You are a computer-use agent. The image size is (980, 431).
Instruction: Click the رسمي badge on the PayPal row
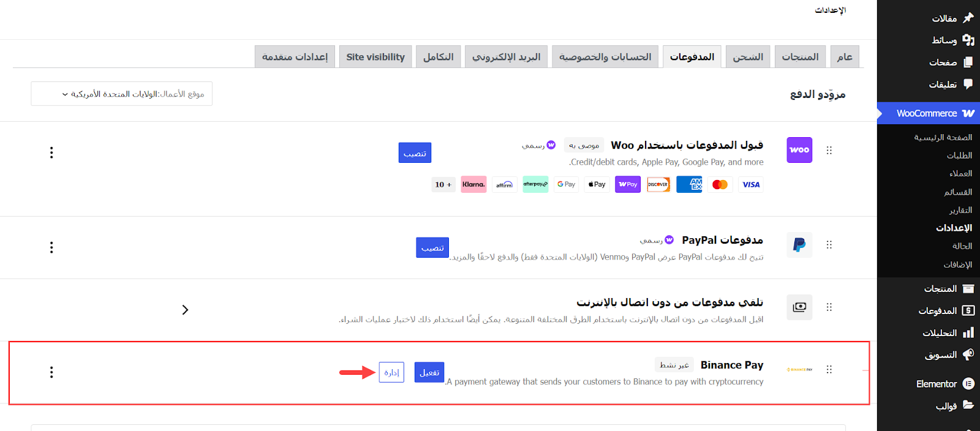pyautogui.click(x=657, y=240)
